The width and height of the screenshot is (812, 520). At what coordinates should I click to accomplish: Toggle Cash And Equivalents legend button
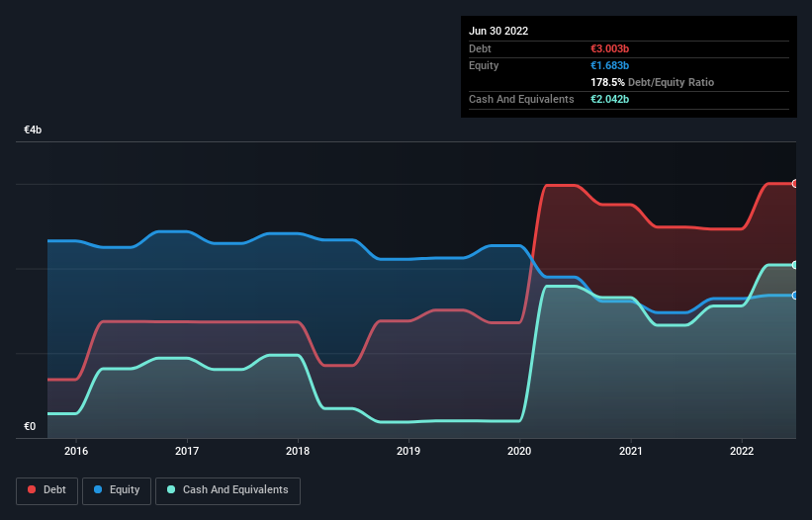click(227, 490)
